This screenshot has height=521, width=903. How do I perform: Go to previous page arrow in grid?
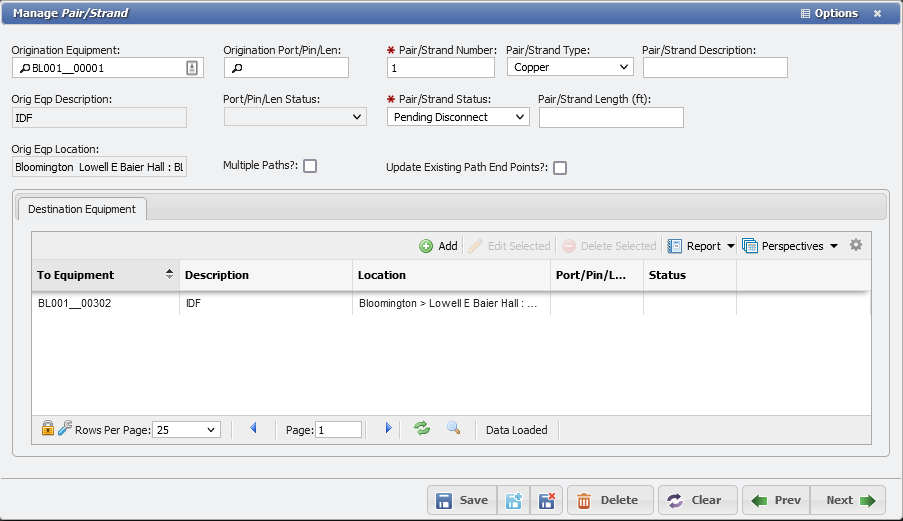253,429
